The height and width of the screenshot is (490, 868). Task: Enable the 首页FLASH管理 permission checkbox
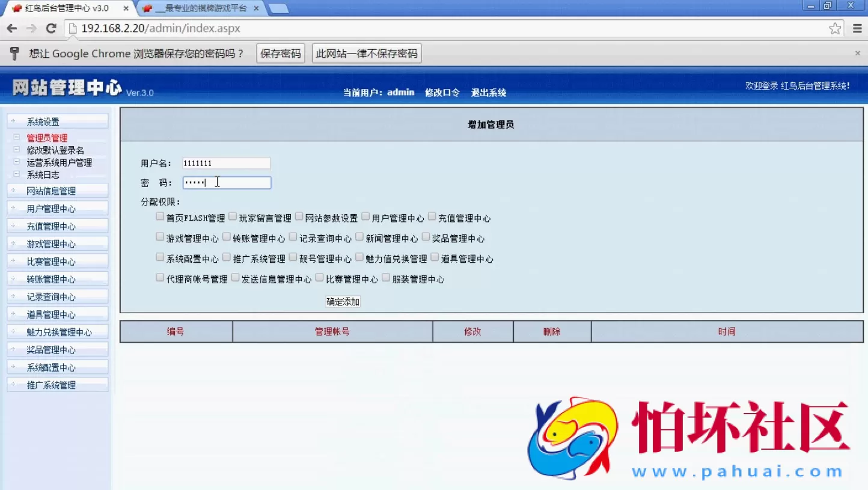pyautogui.click(x=160, y=216)
